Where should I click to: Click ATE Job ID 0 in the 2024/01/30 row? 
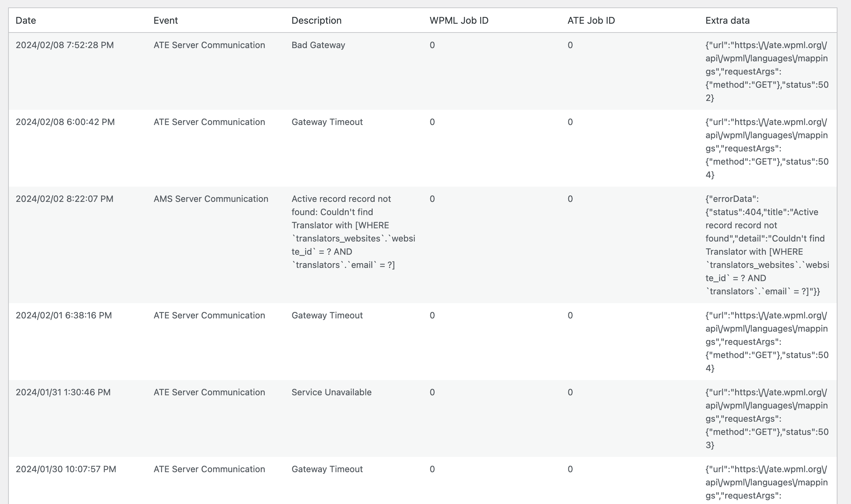coord(570,469)
